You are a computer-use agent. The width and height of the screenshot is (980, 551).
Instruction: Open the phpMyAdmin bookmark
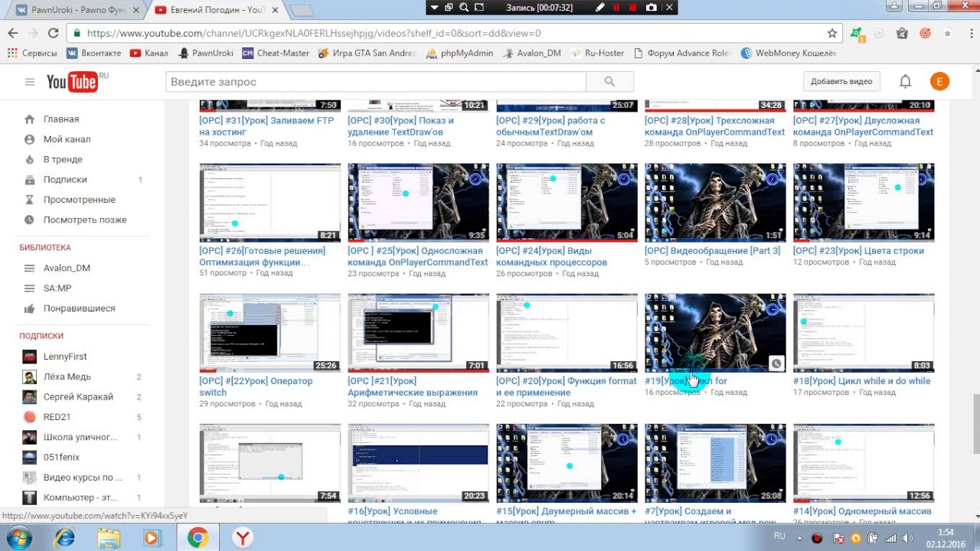tap(459, 54)
